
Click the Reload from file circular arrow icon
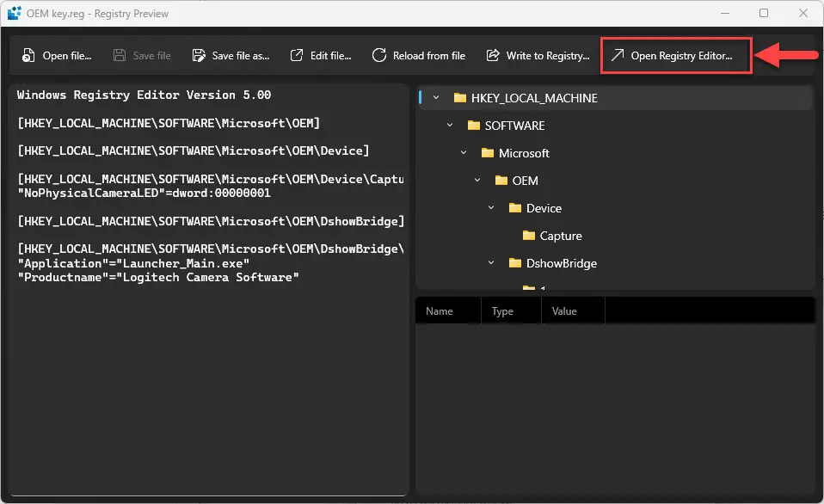[x=379, y=55]
